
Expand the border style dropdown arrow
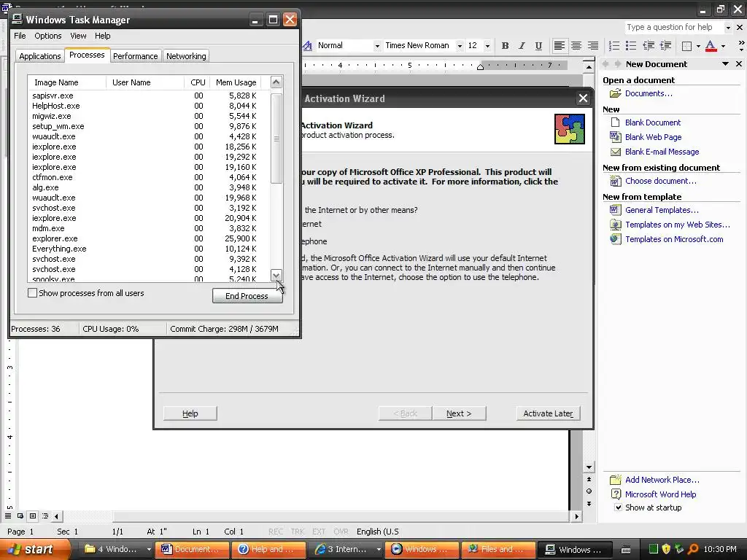click(698, 46)
